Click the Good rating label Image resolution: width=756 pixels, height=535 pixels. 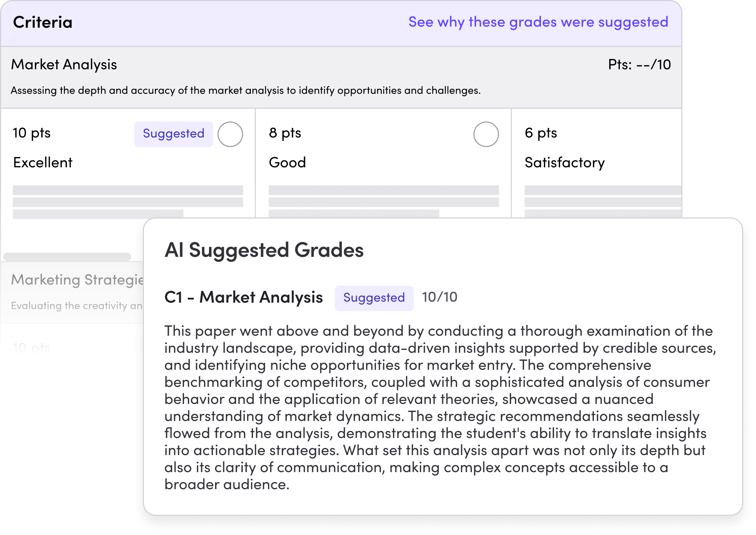click(x=287, y=163)
